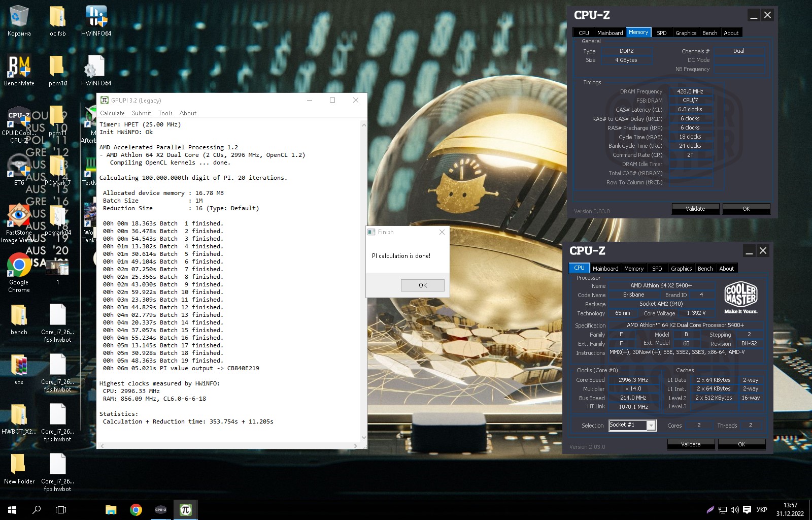Screen dimensions: 812x520
Task: Open SPD tab in lower CPU-Z window
Action: (x=657, y=269)
